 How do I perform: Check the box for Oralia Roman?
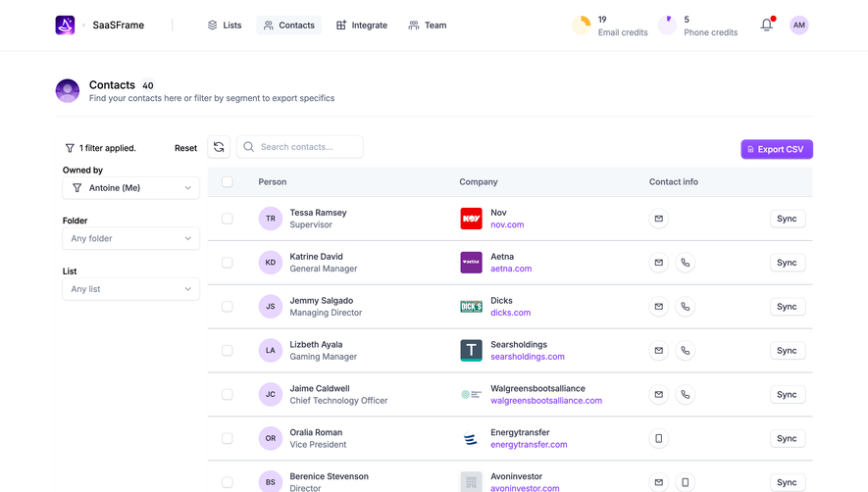click(x=227, y=438)
